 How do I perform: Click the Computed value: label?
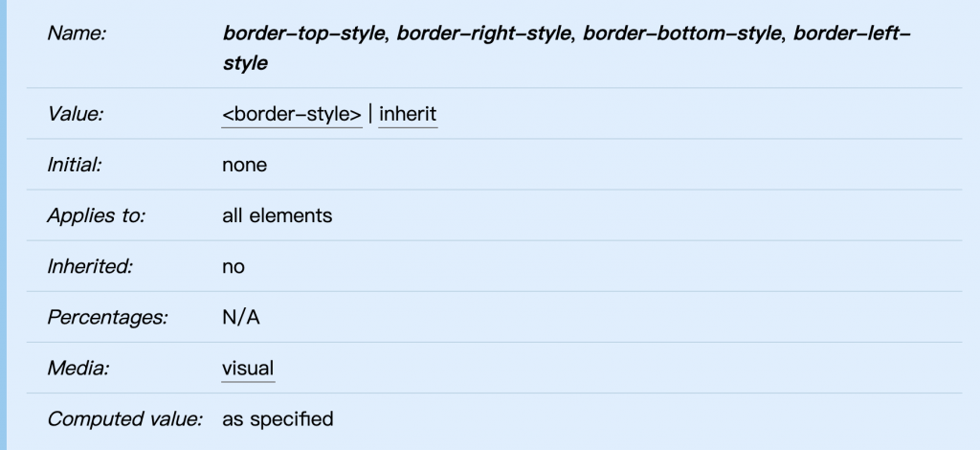click(125, 418)
